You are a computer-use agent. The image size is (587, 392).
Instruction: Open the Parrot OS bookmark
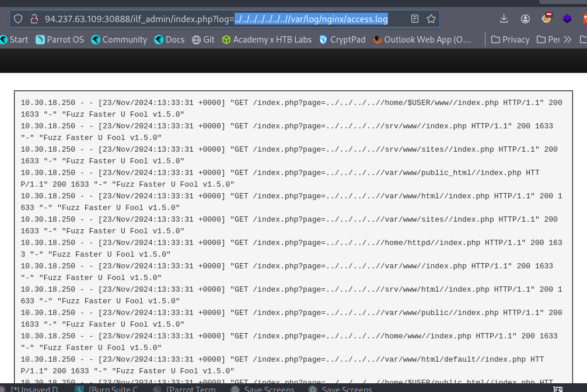[x=60, y=40]
